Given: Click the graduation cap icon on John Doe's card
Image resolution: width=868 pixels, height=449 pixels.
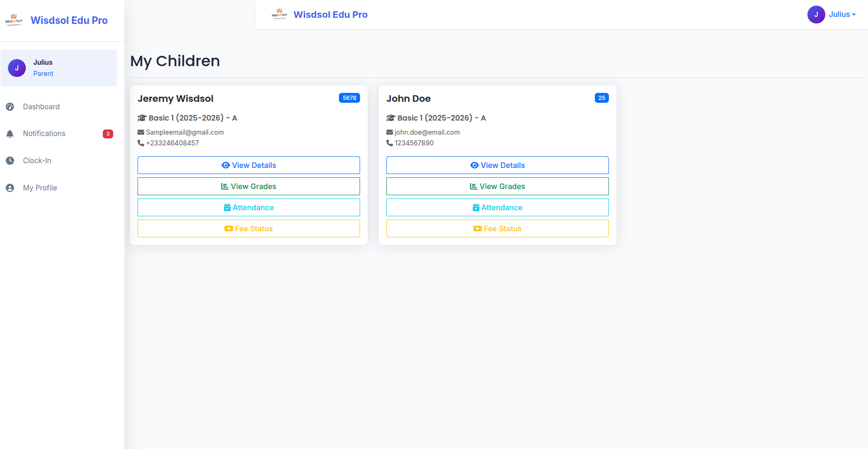Looking at the screenshot, I should click(390, 118).
